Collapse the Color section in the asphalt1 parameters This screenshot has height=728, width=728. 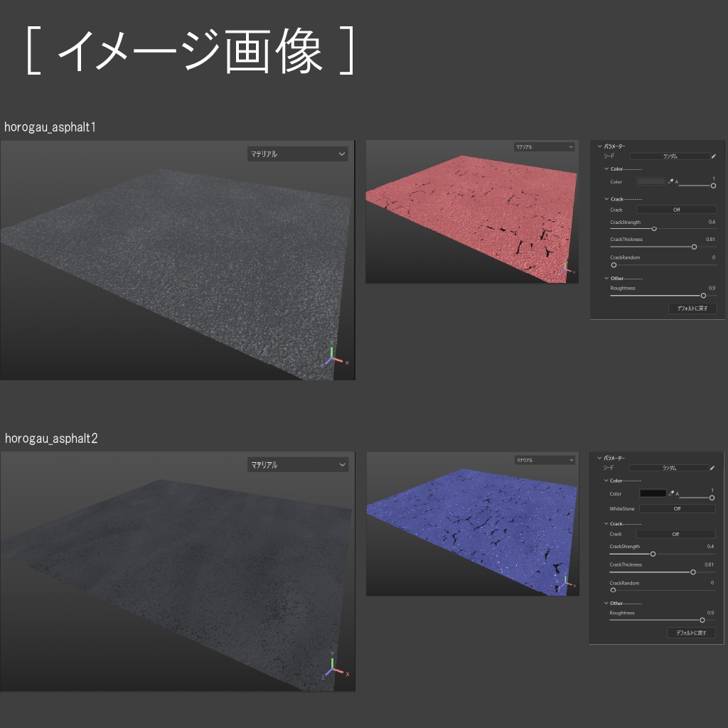click(x=606, y=168)
